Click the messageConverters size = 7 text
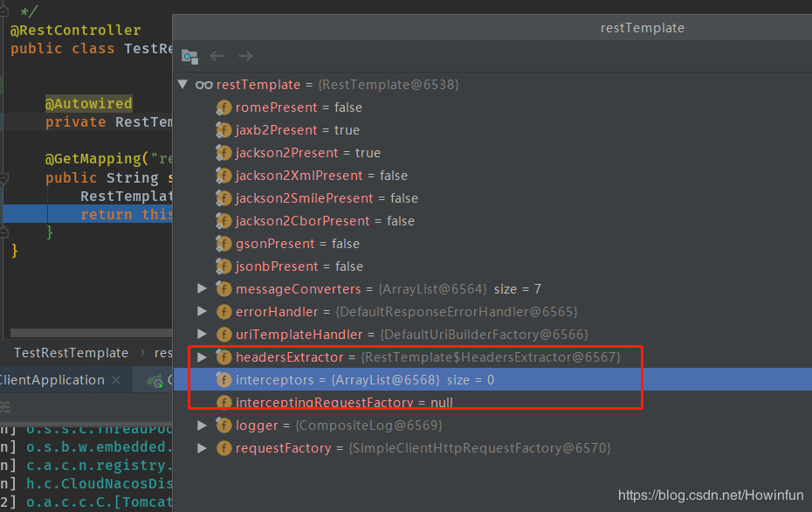This screenshot has width=812, height=512. pos(518,289)
